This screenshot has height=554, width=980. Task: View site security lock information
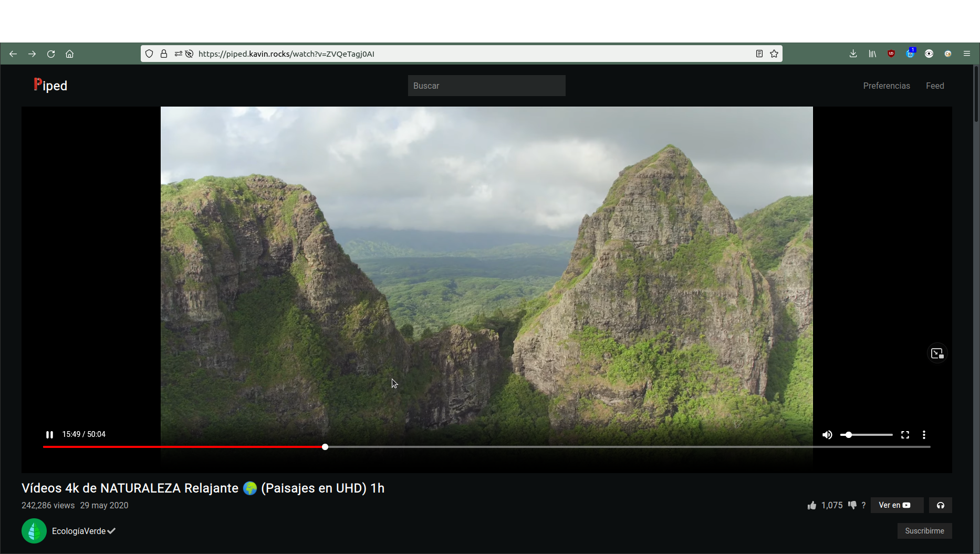pos(164,54)
